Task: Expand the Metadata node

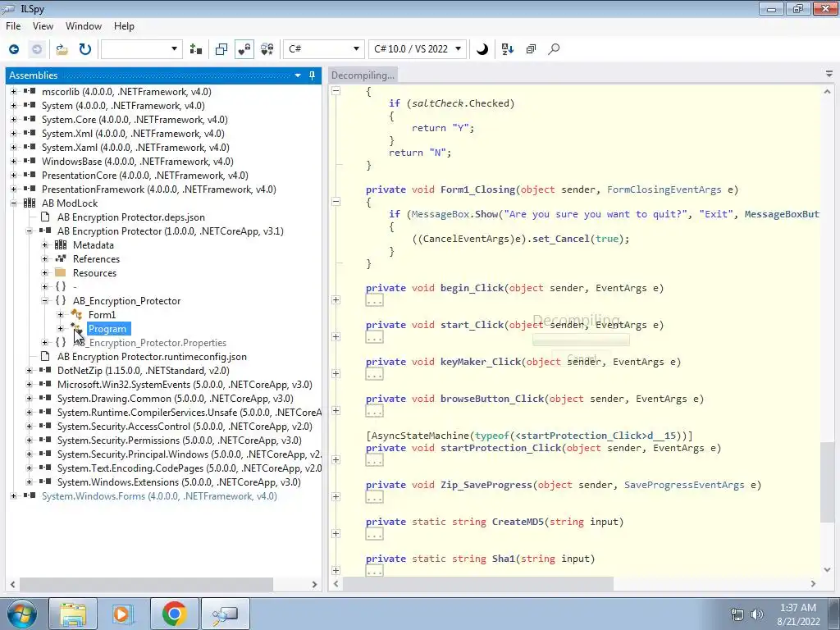Action: (45, 244)
